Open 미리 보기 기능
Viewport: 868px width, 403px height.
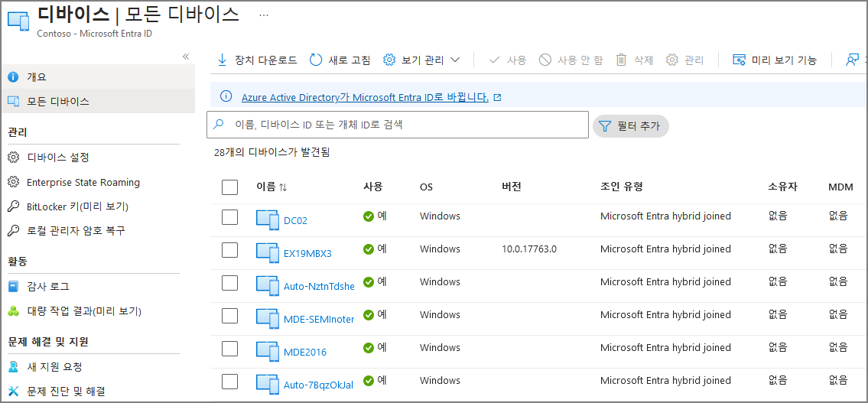pyautogui.click(x=774, y=60)
